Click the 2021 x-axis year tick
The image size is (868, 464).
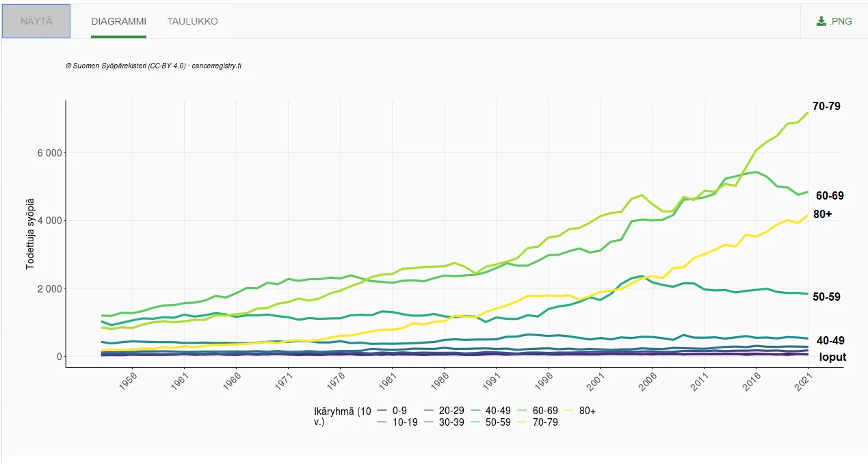pyautogui.click(x=804, y=379)
